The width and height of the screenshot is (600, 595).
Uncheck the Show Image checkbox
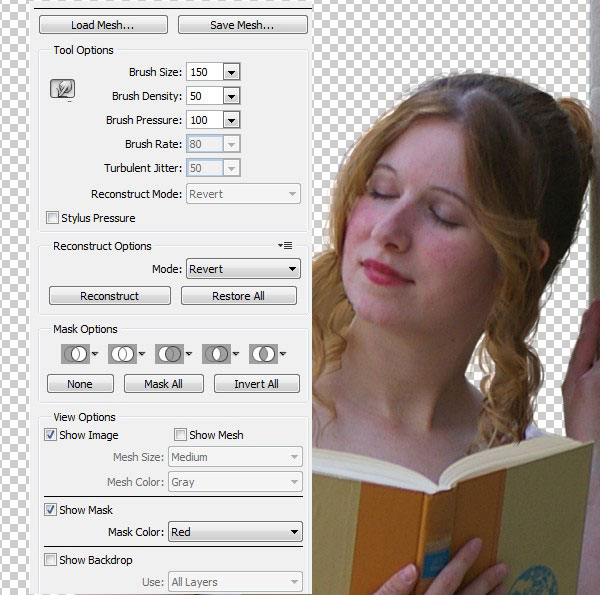(x=50, y=435)
